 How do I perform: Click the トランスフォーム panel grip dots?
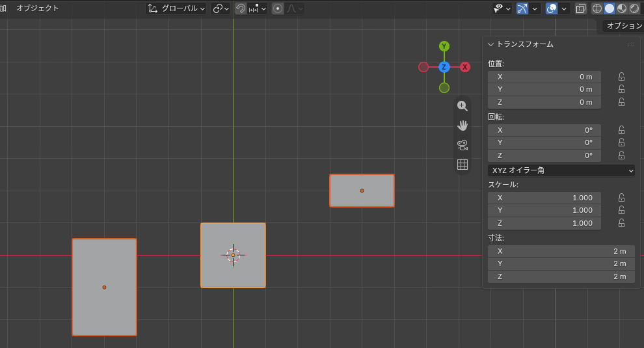coord(630,44)
